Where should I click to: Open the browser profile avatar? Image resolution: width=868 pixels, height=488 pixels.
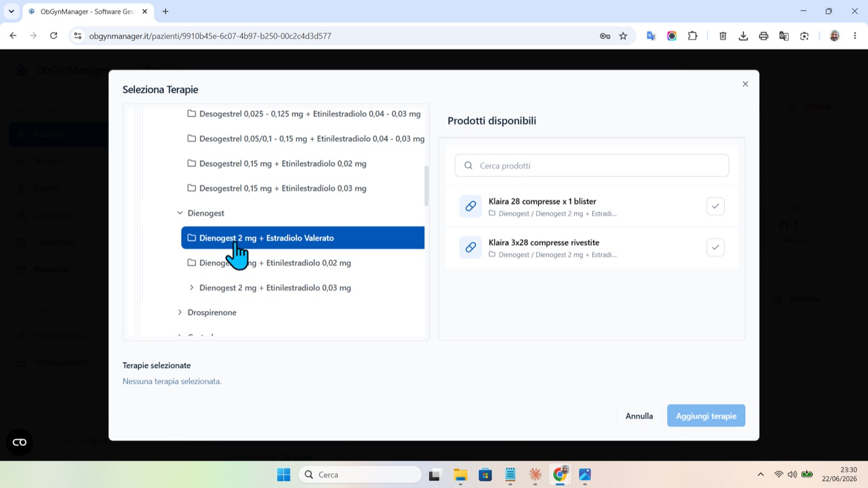(x=835, y=36)
